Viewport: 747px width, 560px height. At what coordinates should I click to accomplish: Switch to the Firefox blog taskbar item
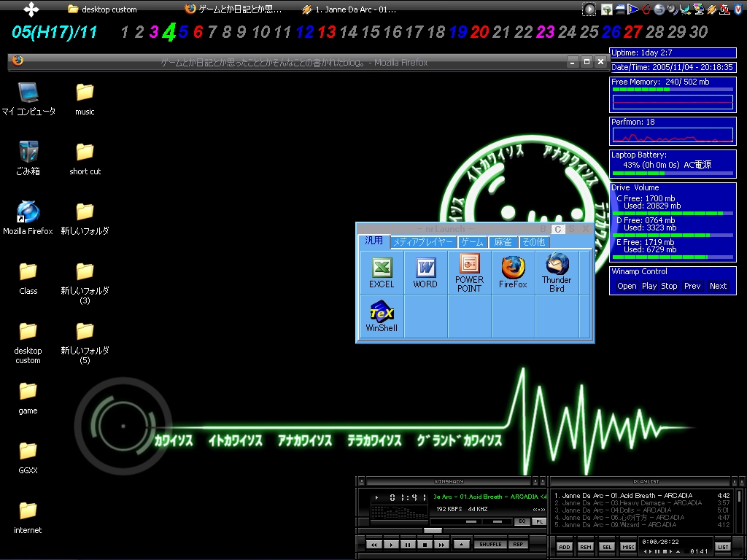coord(233,9)
